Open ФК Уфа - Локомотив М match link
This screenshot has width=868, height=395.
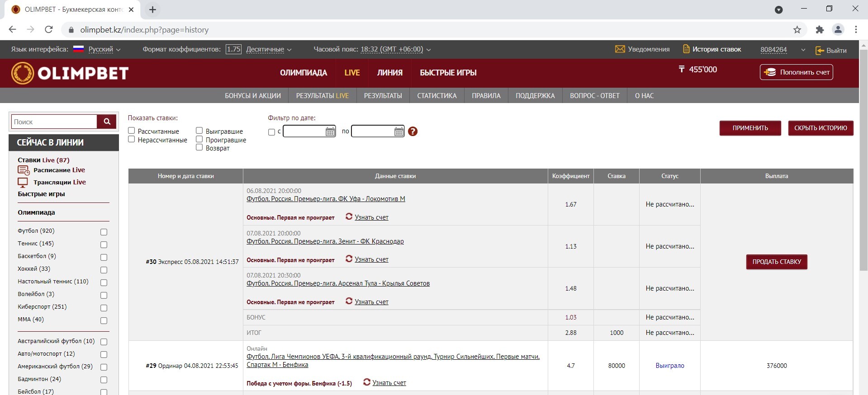326,199
